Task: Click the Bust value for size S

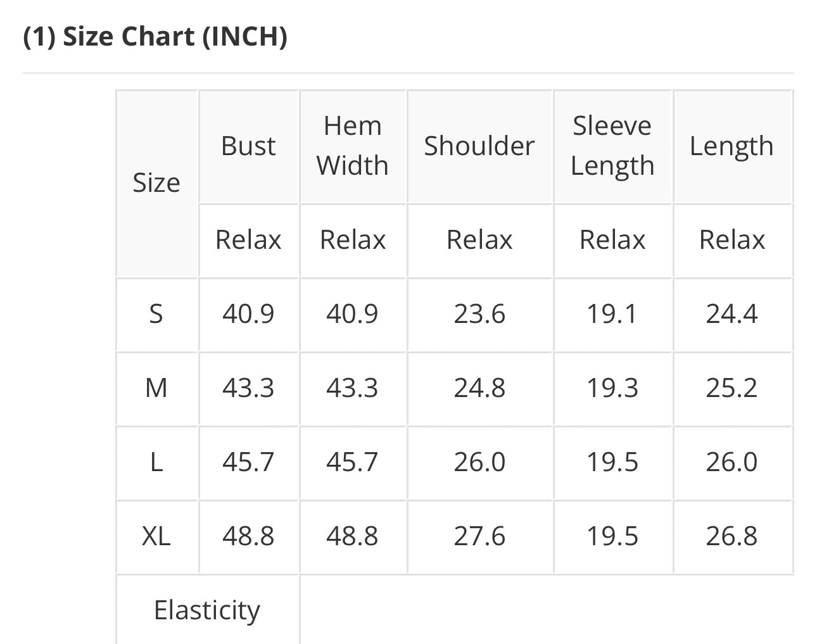Action: (x=248, y=314)
